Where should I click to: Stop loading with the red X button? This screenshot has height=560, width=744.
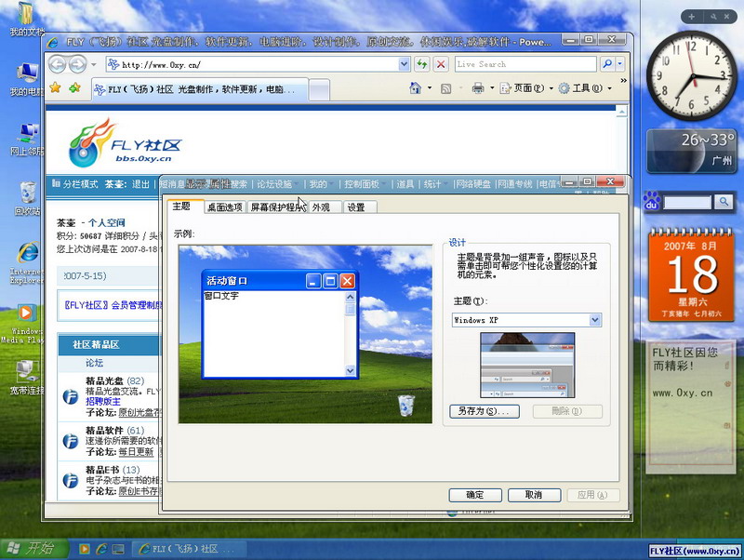[441, 64]
